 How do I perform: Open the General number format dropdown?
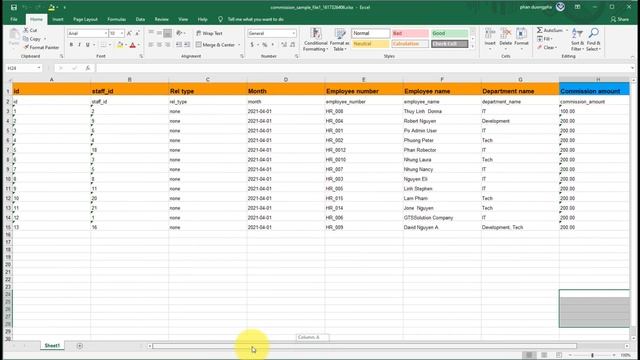tap(293, 33)
